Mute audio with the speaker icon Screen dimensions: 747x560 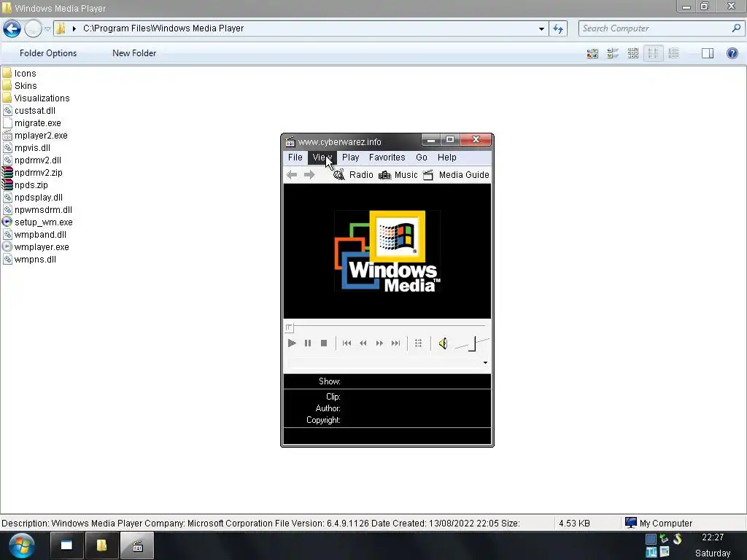443,343
